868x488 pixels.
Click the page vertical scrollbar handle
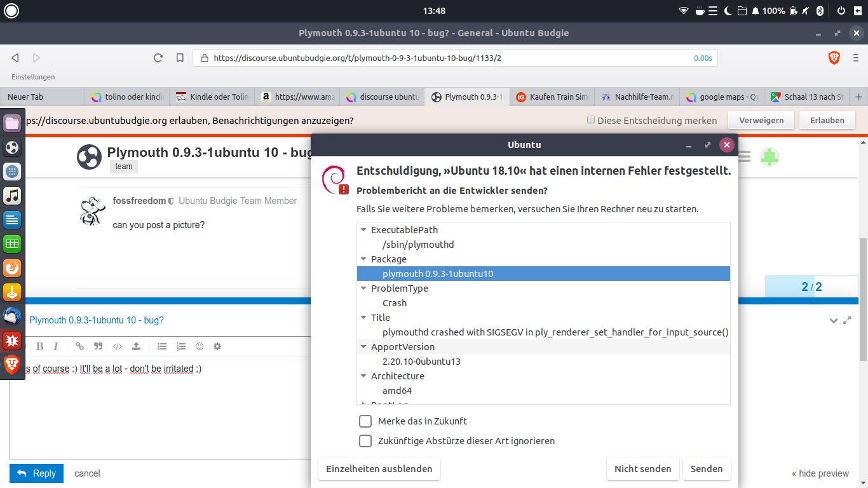[863, 299]
